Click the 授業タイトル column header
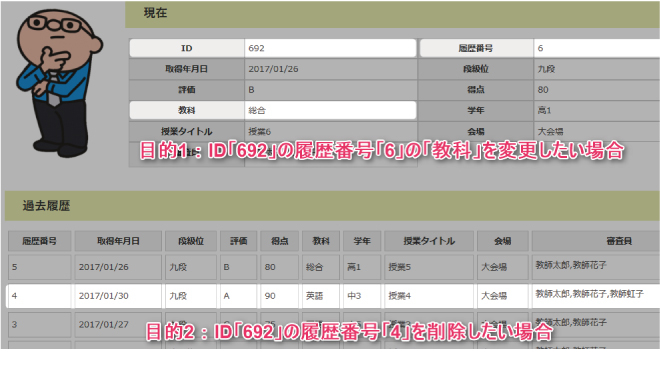 point(429,241)
